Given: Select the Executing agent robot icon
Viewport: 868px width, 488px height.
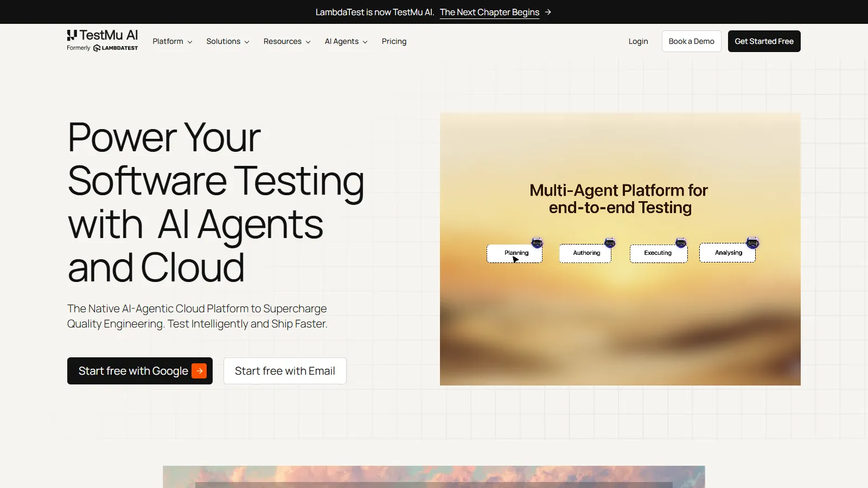Looking at the screenshot, I should [681, 243].
